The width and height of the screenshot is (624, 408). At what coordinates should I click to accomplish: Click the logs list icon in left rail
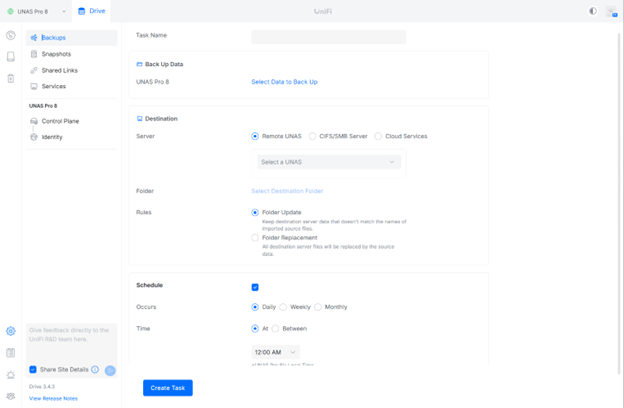11,353
